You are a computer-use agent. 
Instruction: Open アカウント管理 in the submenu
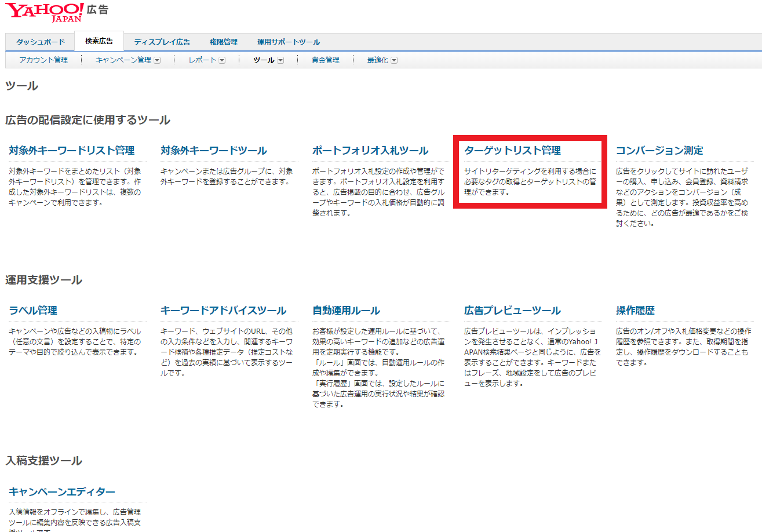pos(43,60)
